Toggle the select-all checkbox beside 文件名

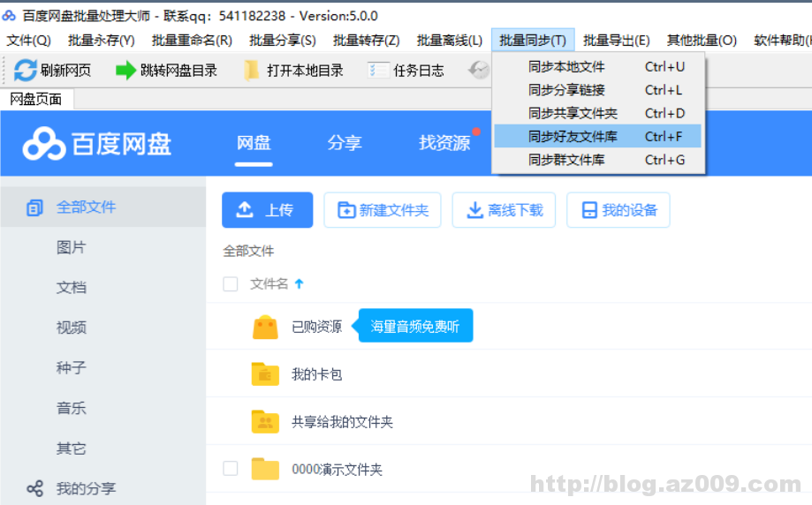(231, 284)
